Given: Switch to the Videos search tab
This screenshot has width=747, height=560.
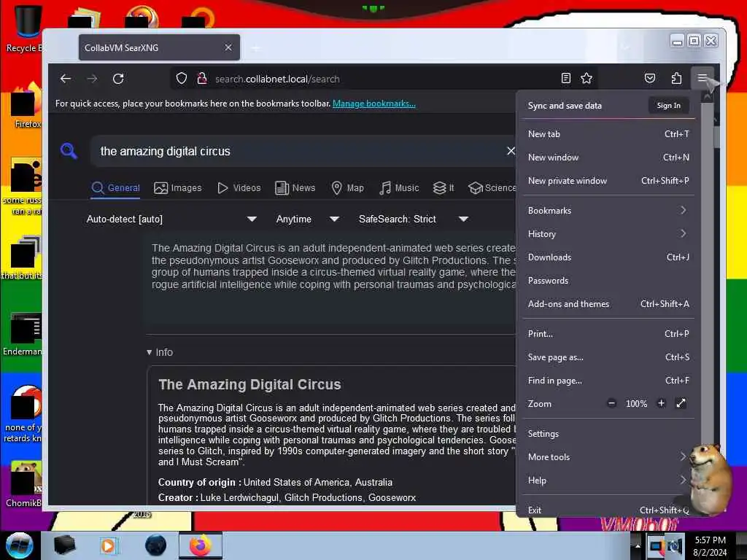Looking at the screenshot, I should [x=239, y=187].
